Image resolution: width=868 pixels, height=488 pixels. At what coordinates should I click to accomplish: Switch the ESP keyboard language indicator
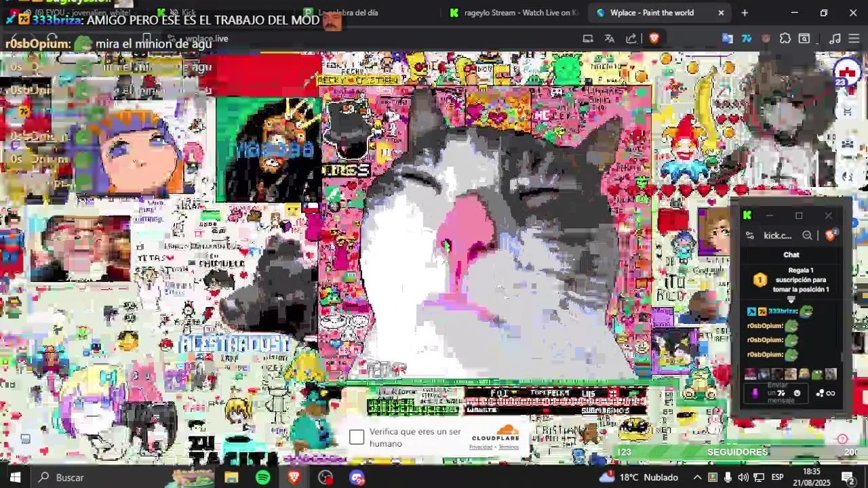point(778,477)
